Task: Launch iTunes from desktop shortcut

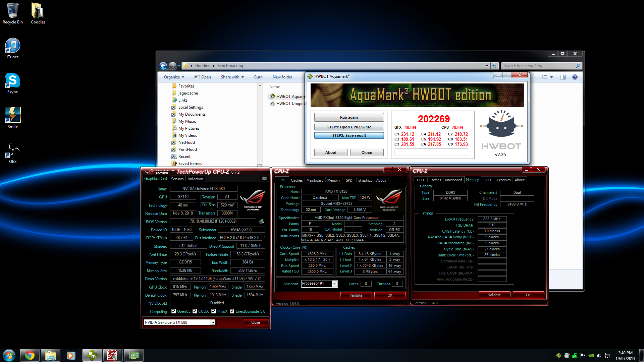Action: (13, 49)
